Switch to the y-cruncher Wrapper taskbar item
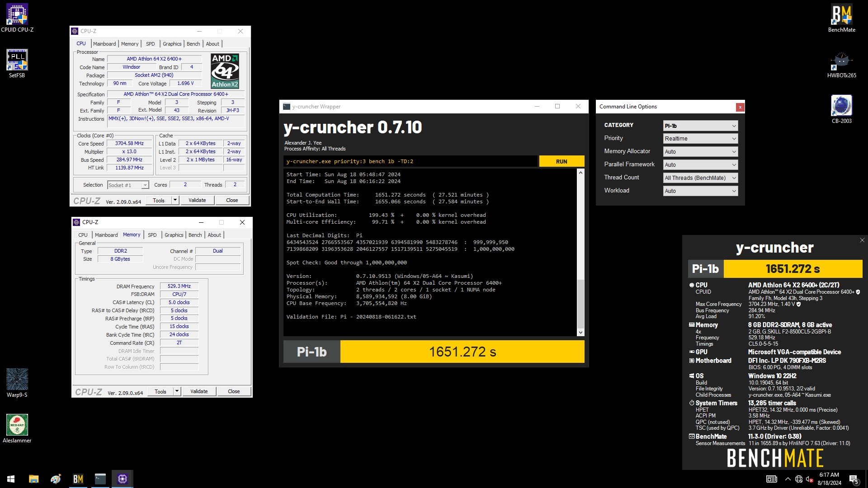 pyautogui.click(x=100, y=479)
